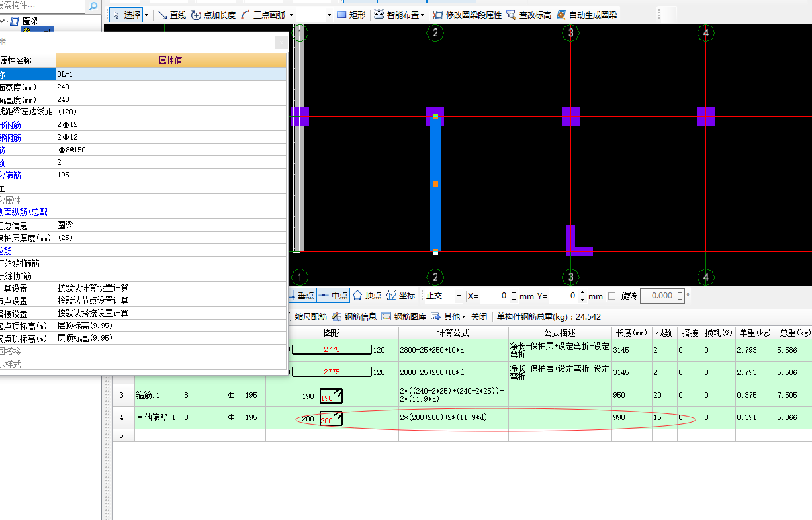Click axis bubble 3 at the top
This screenshot has height=520, width=812.
pos(570,32)
